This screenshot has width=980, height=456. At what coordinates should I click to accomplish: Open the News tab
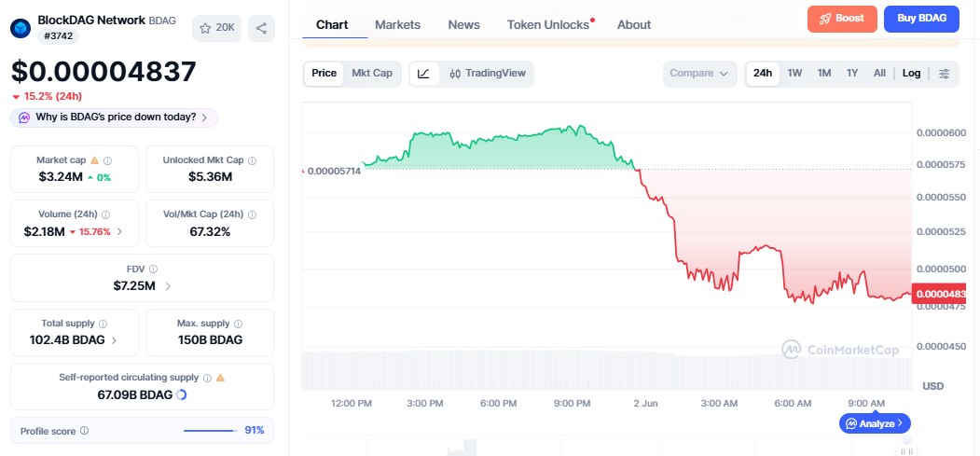[463, 25]
